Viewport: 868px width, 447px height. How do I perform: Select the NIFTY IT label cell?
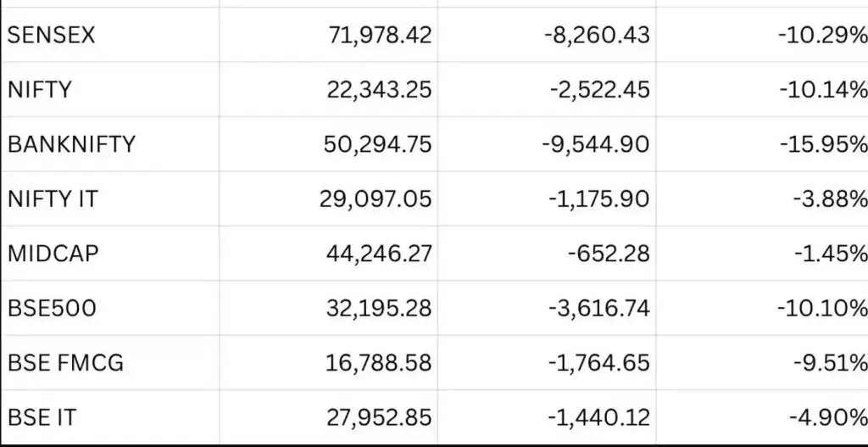pyautogui.click(x=53, y=199)
